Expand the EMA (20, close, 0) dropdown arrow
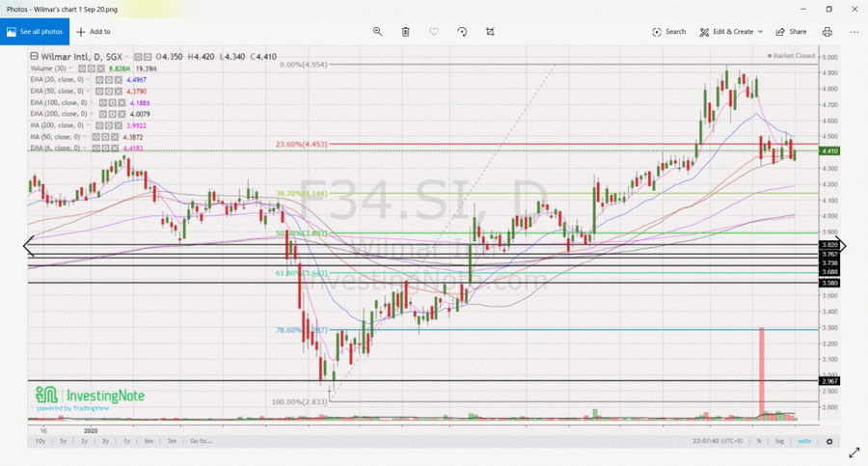868x466 pixels. coord(88,80)
